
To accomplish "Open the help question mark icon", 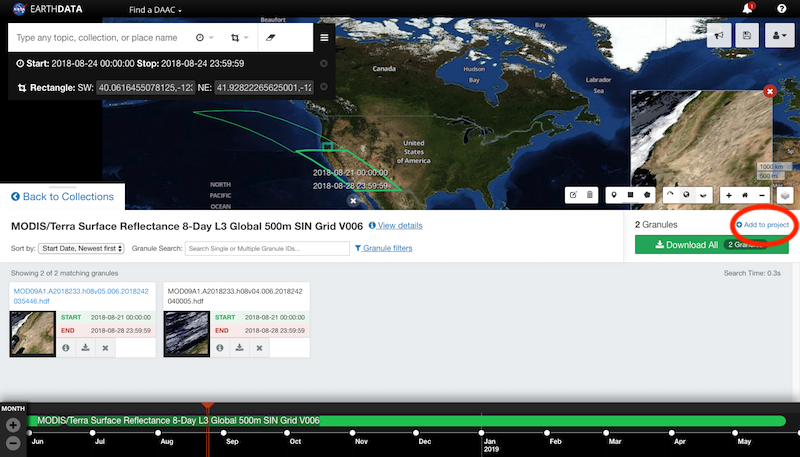I will point(781,9).
